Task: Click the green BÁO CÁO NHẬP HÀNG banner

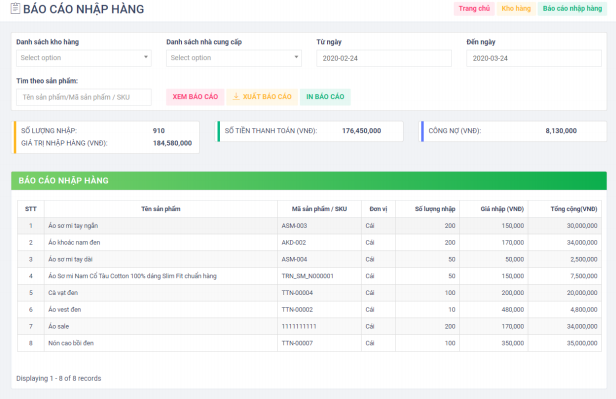Action: click(309, 181)
